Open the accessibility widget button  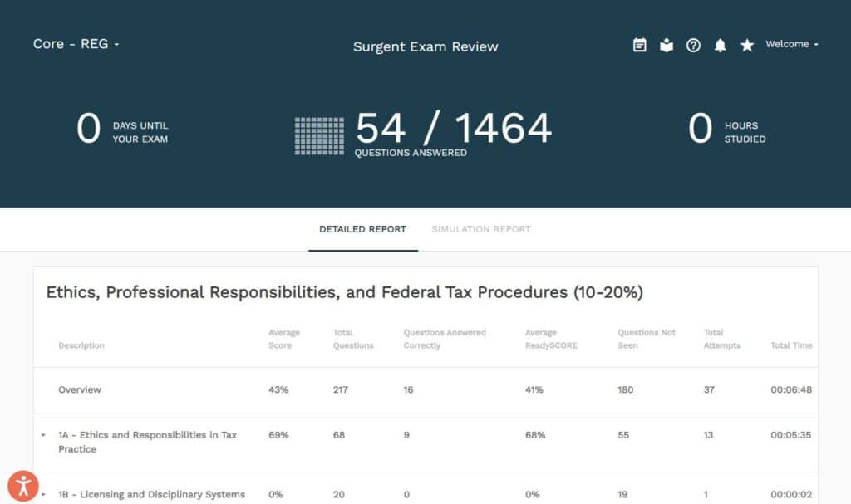(22, 486)
